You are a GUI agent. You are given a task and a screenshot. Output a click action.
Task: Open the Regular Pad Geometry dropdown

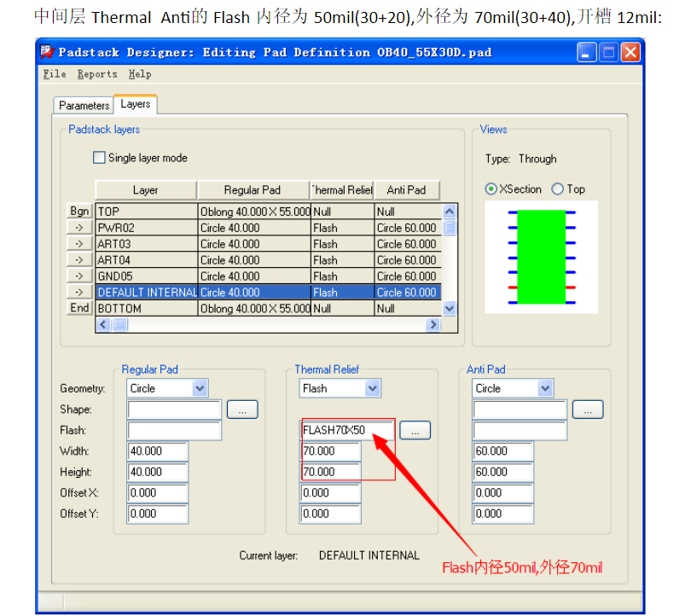(198, 388)
